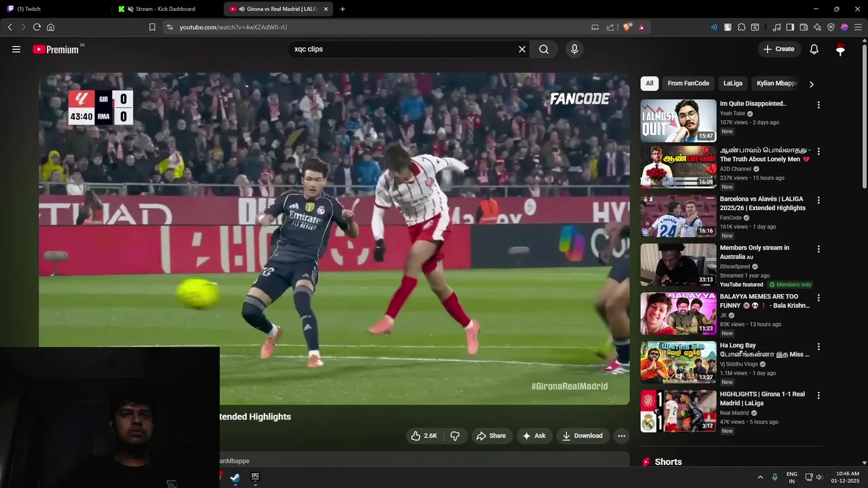Screen dimensions: 868x488
Task: Share the page via address bar icon
Action: coord(610,27)
